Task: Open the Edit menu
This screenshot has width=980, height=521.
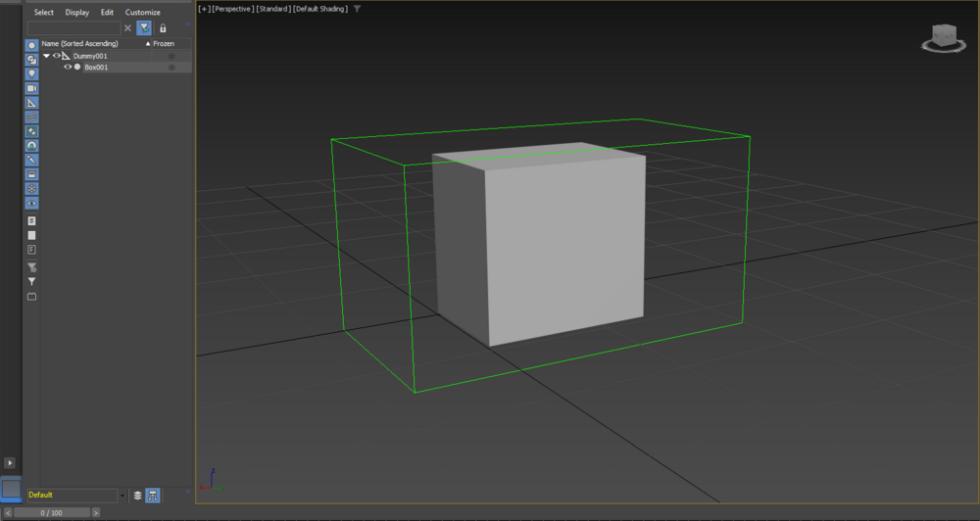Action: 108,12
